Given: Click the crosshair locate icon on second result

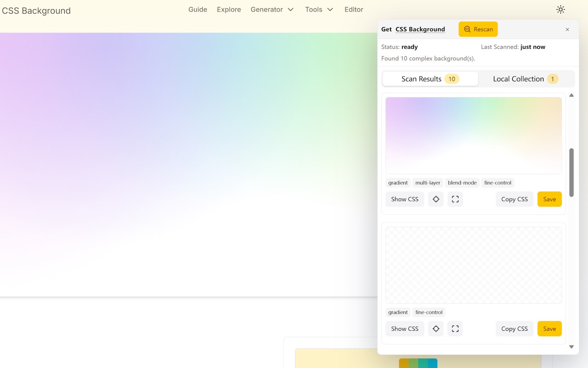Looking at the screenshot, I should (x=435, y=328).
